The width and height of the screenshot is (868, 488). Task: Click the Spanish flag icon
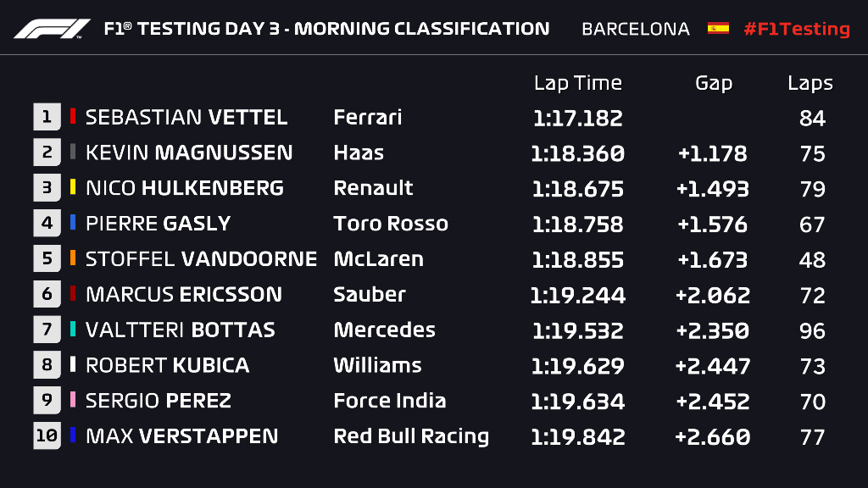coord(718,28)
